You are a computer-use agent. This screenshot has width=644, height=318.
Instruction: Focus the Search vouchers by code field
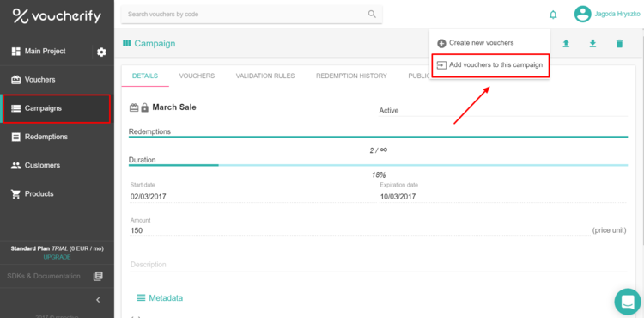[252, 15]
